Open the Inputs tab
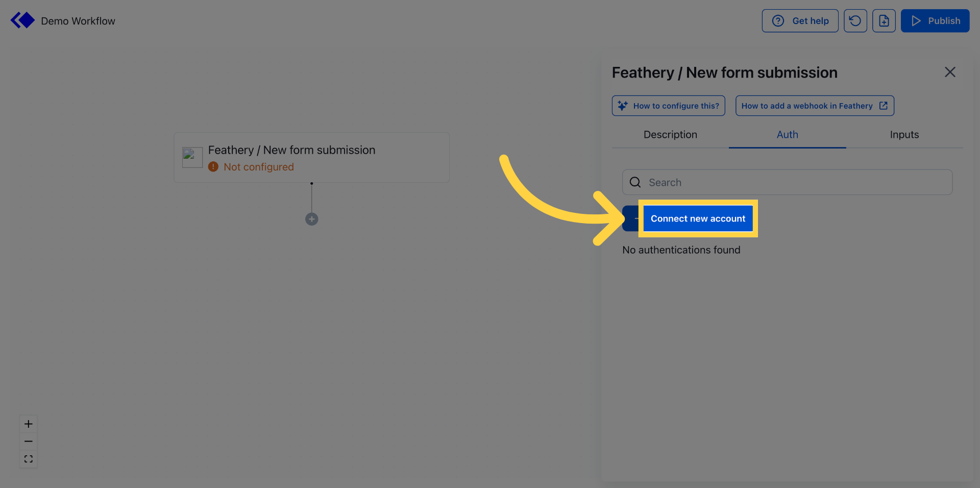 pyautogui.click(x=904, y=134)
